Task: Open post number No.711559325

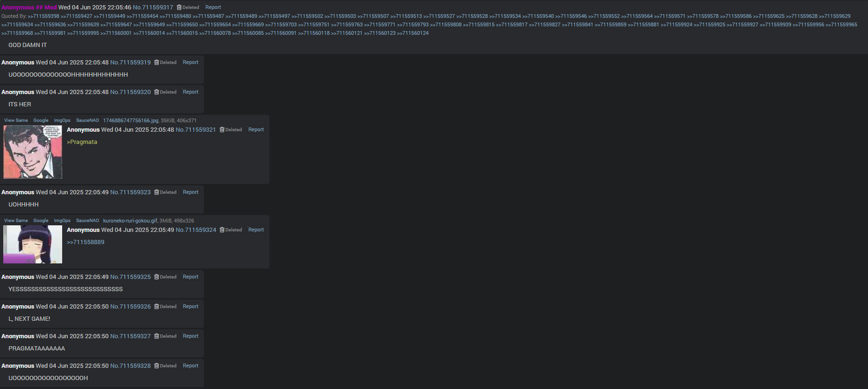Action: coord(130,277)
